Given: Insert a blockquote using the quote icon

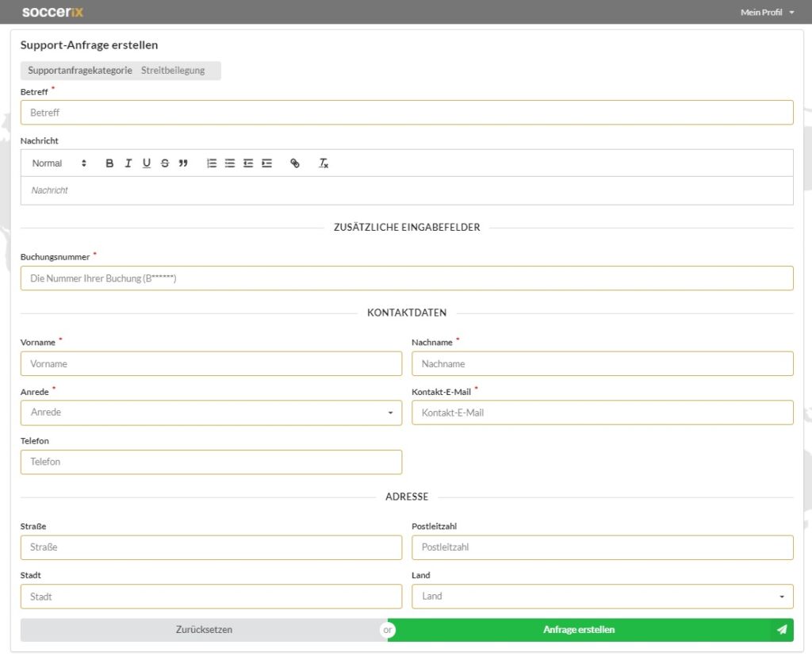Looking at the screenshot, I should 183,163.
